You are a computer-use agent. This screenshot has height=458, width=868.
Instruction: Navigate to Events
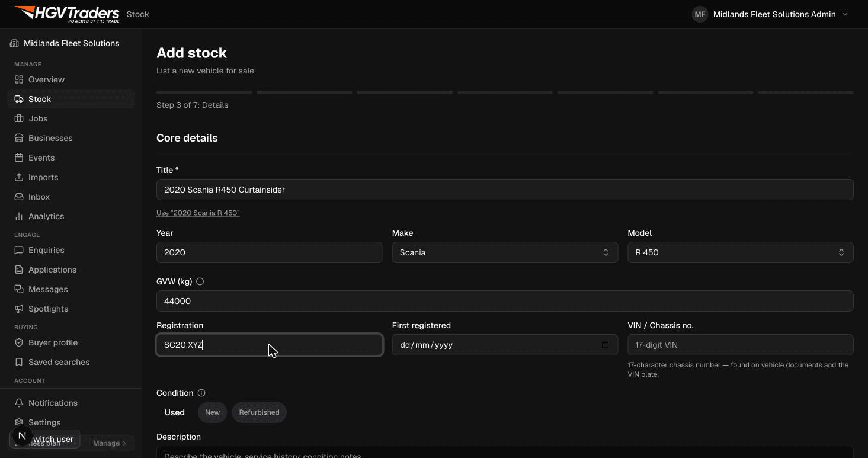tap(71, 158)
